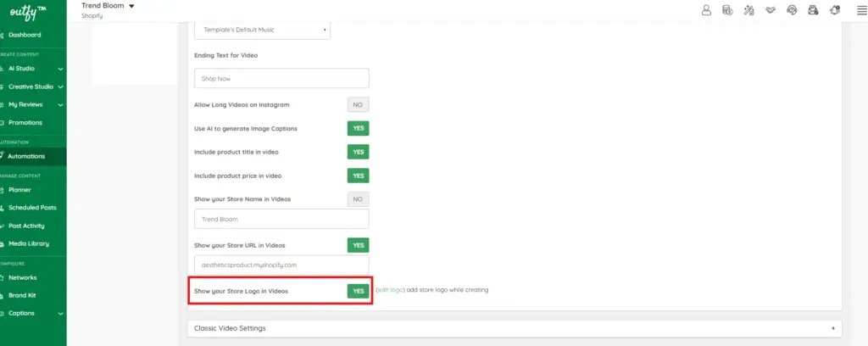Open the Trend Bloom store switcher dropdown
Image resolution: width=868 pixels, height=346 pixels.
pyautogui.click(x=108, y=6)
